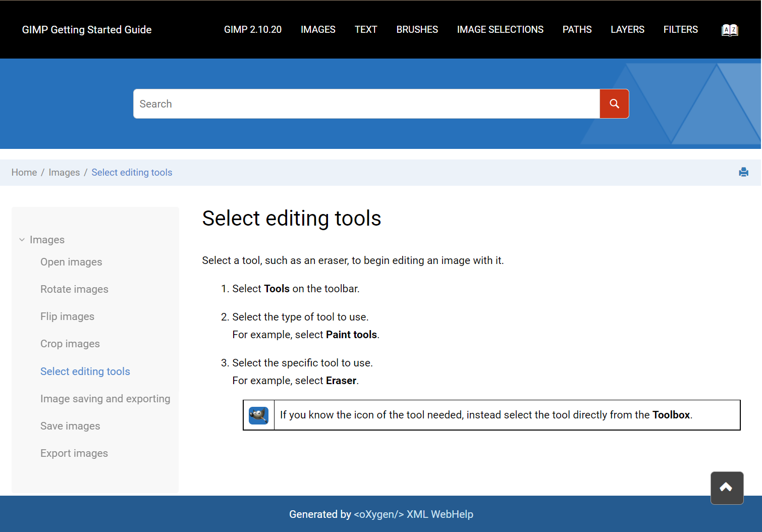Screen dimensions: 762x532
Task: Go to Images in breadcrumb
Action: [x=64, y=173]
